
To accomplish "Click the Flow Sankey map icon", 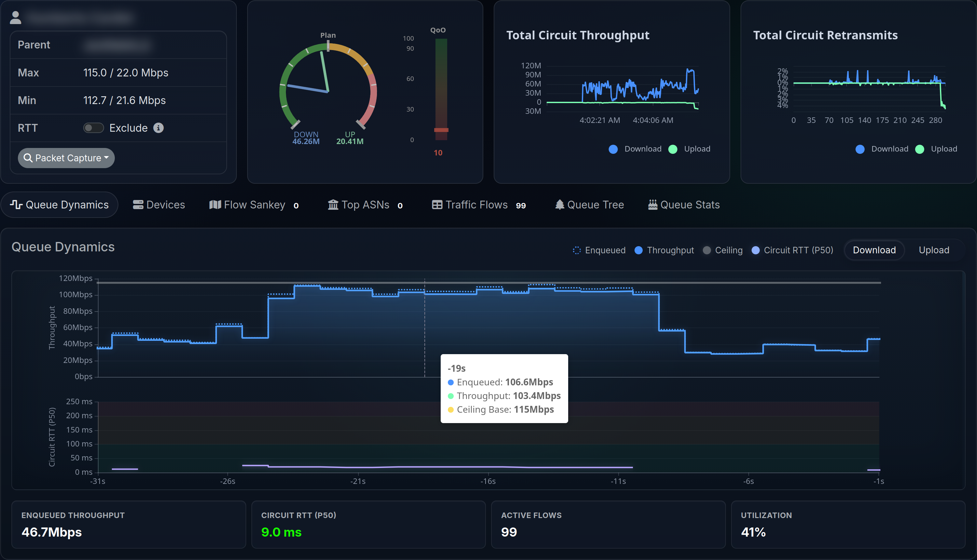I will (215, 205).
